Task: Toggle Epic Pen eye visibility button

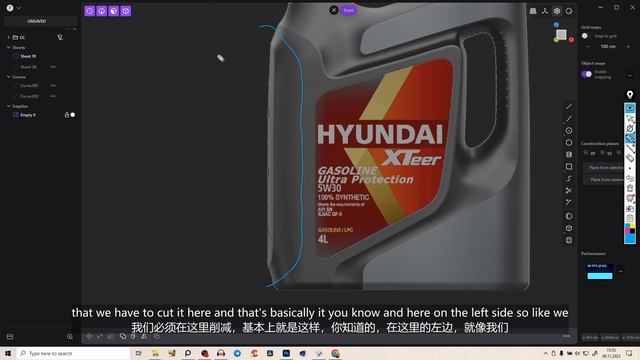Action: [x=630, y=108]
